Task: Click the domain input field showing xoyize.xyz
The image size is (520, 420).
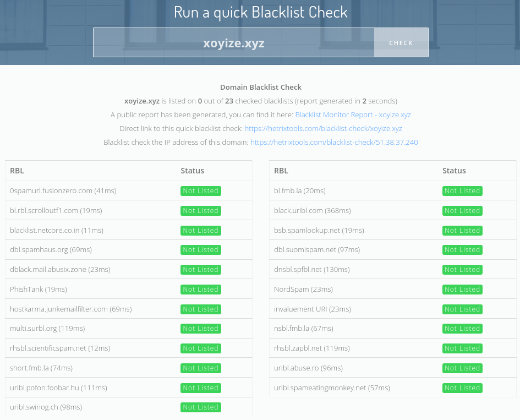Action: pos(234,43)
